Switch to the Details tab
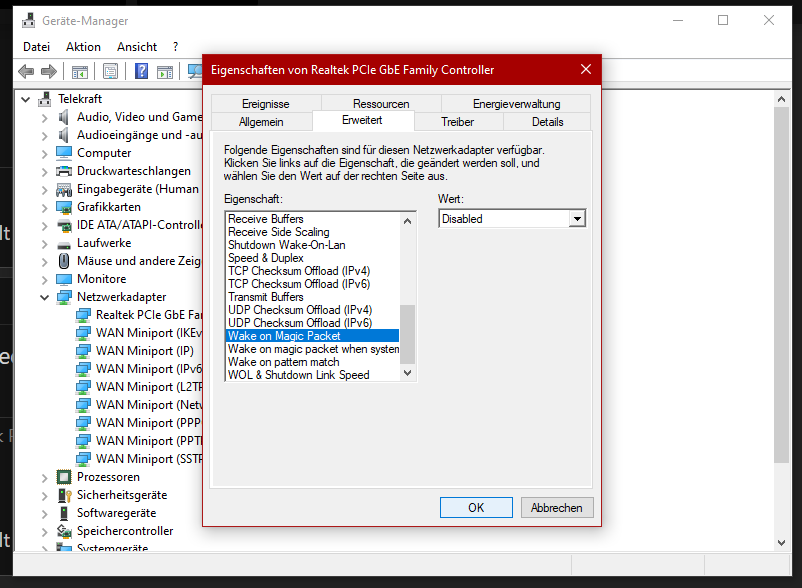This screenshot has width=802, height=588. coord(547,122)
